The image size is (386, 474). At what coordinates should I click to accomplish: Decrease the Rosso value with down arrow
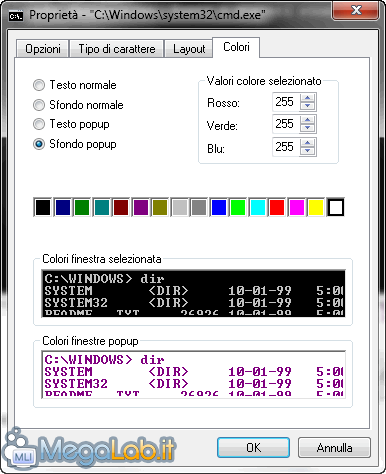pos(308,106)
